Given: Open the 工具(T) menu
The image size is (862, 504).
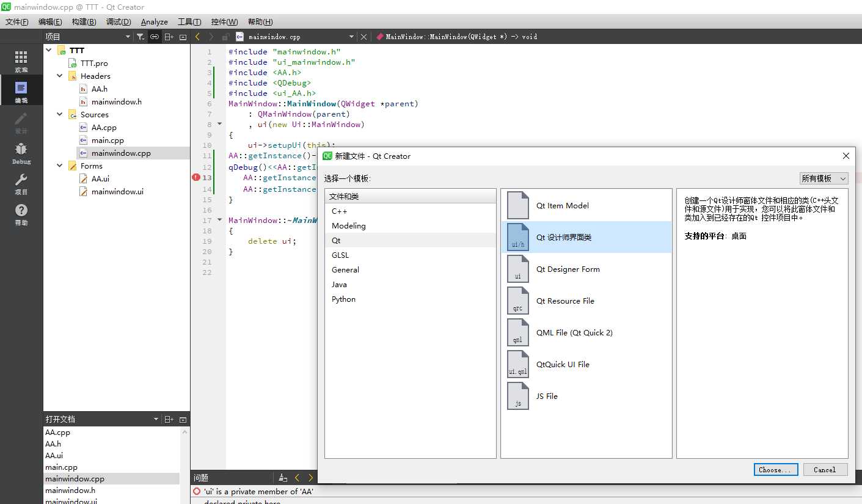Looking at the screenshot, I should (189, 21).
